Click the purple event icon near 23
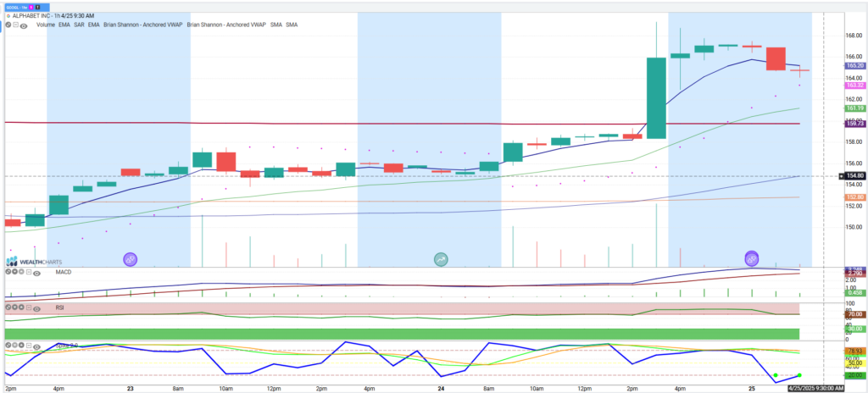 [x=131, y=257]
